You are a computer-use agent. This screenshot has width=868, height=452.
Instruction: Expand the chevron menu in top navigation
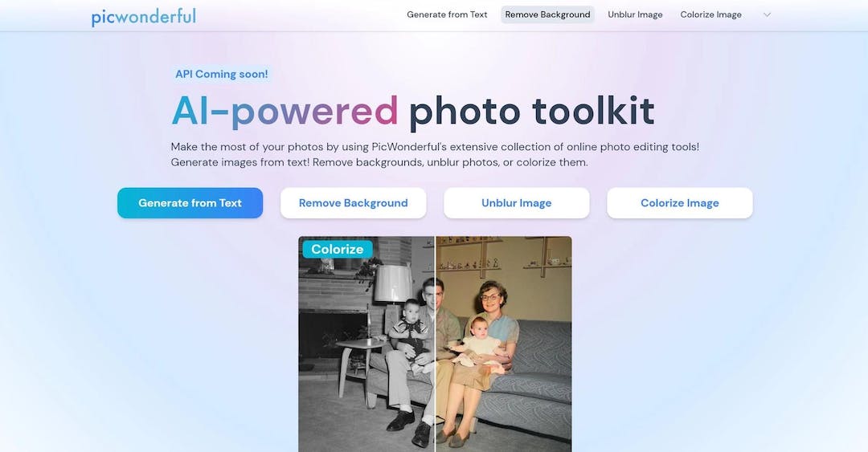click(x=767, y=15)
